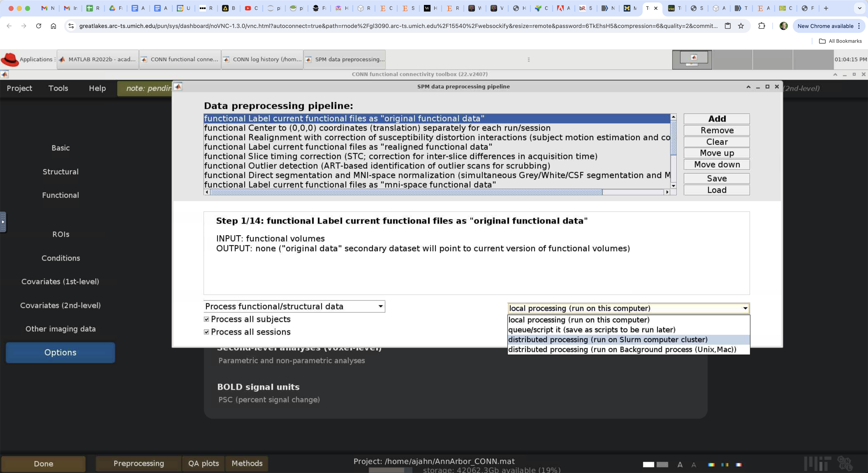The width and height of the screenshot is (868, 473).
Task: Click the panel handle dots in the taskbar
Action: coord(528,60)
